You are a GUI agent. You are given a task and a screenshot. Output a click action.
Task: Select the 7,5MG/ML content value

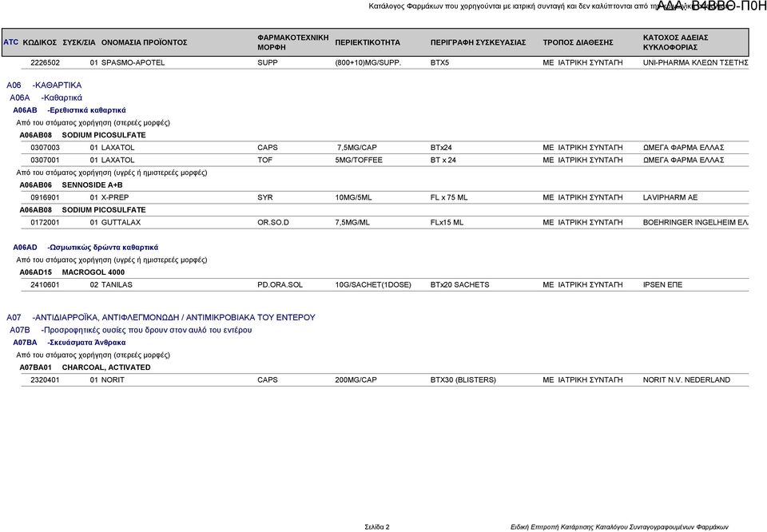(352, 223)
